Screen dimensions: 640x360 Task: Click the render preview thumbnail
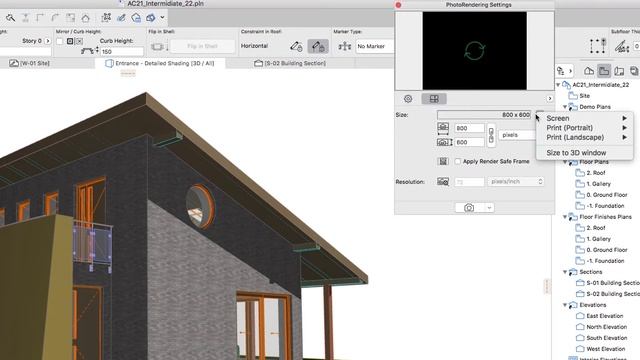click(x=474, y=51)
